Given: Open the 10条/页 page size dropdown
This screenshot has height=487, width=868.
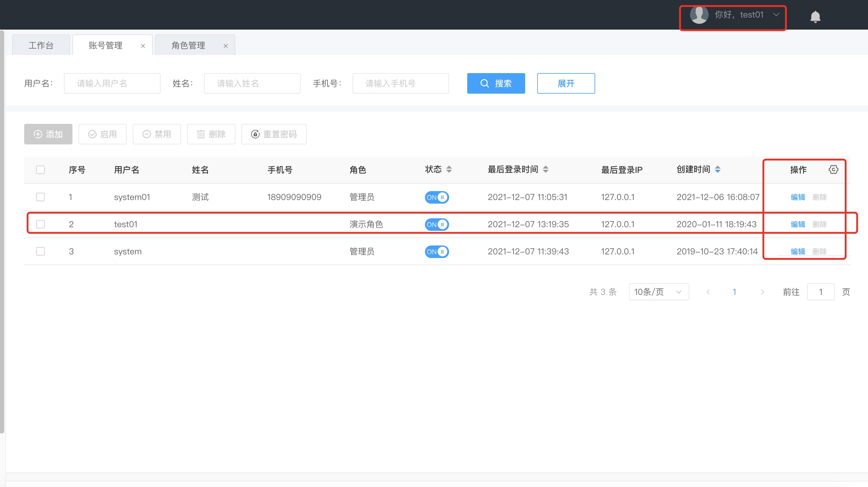Looking at the screenshot, I should [x=659, y=292].
